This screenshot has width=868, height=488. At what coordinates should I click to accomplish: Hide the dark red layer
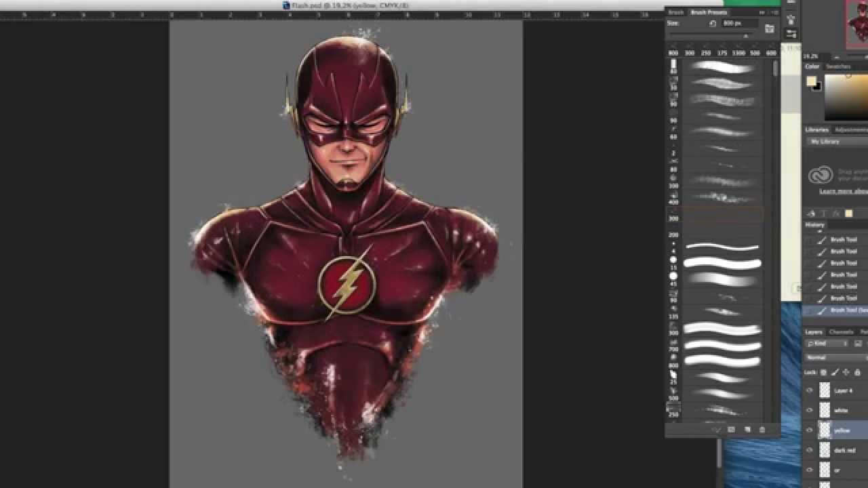(x=810, y=449)
